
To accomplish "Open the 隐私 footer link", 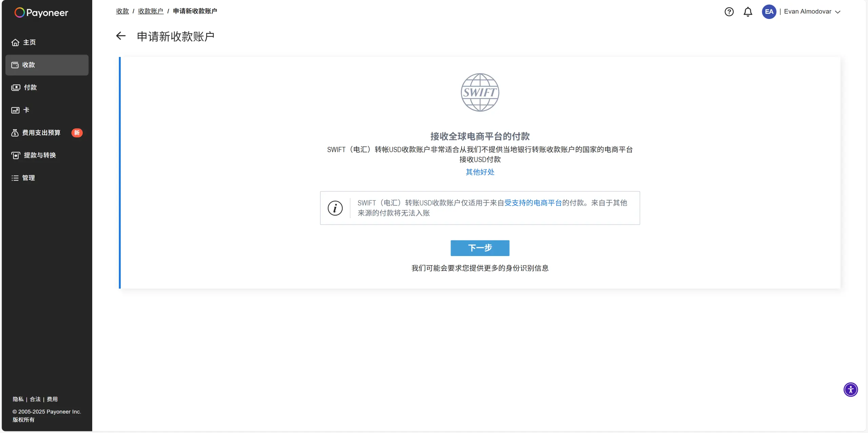I will 18,399.
